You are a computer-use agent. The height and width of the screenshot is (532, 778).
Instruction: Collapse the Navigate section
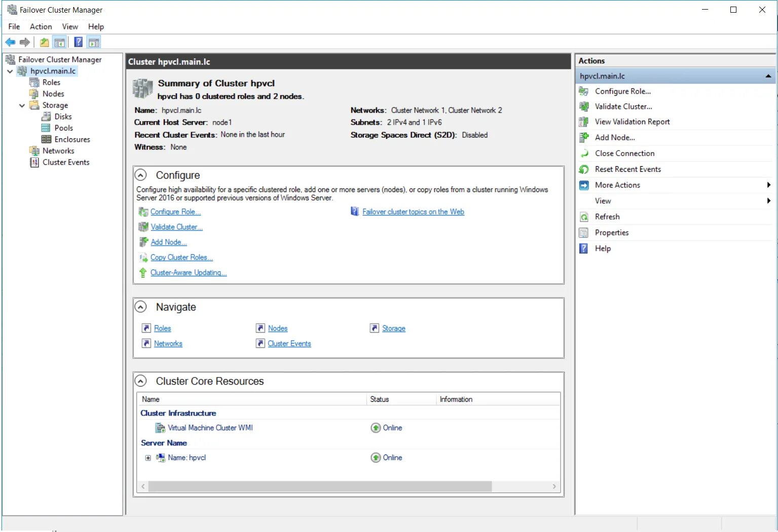point(141,307)
